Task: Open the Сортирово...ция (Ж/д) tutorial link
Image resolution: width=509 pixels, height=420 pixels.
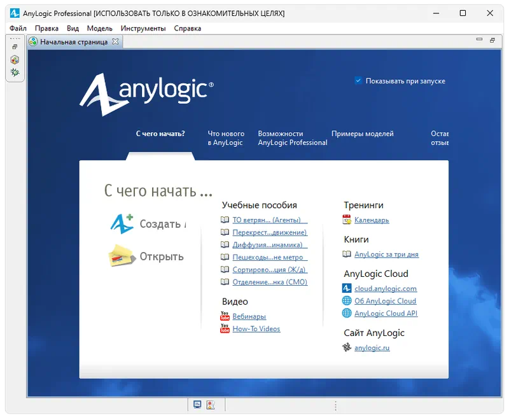Action: tap(268, 269)
